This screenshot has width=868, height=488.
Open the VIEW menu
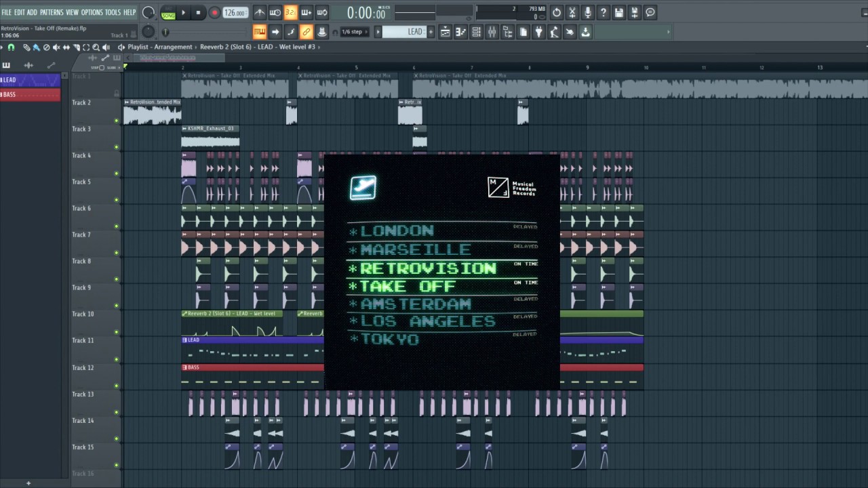pyautogui.click(x=72, y=12)
